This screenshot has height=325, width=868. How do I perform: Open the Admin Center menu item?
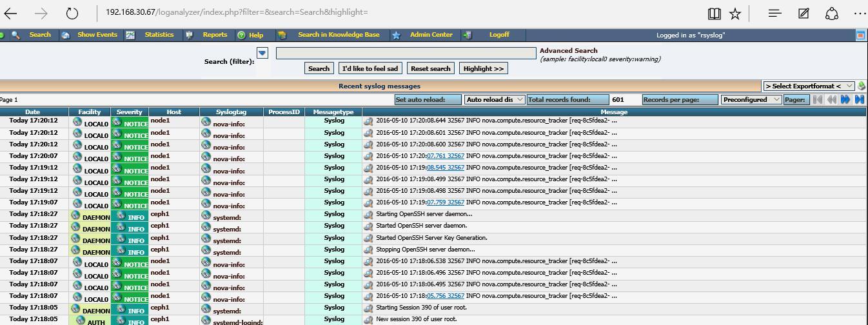[x=431, y=35]
